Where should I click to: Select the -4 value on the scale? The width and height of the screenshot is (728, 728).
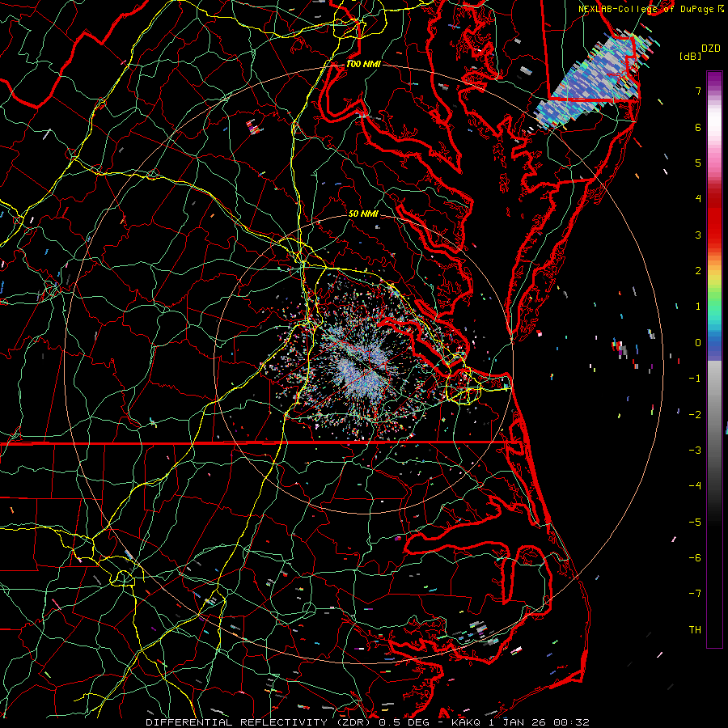[x=695, y=486]
